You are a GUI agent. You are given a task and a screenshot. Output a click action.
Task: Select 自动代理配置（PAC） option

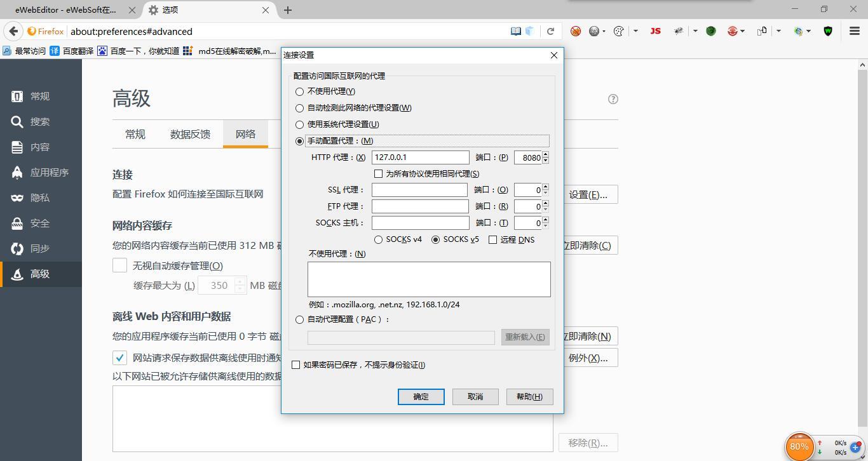coord(299,319)
